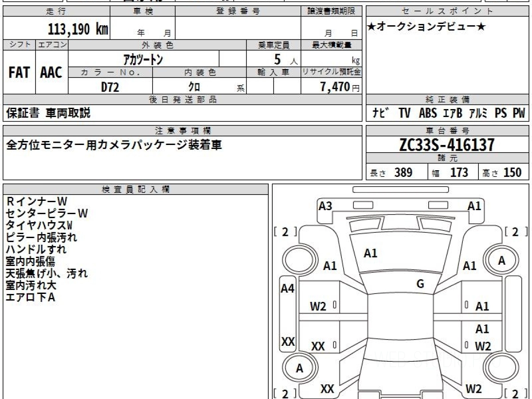This screenshot has height=399, width=532.
Task: Click the アルミ equipment entry
Action: tap(478, 113)
